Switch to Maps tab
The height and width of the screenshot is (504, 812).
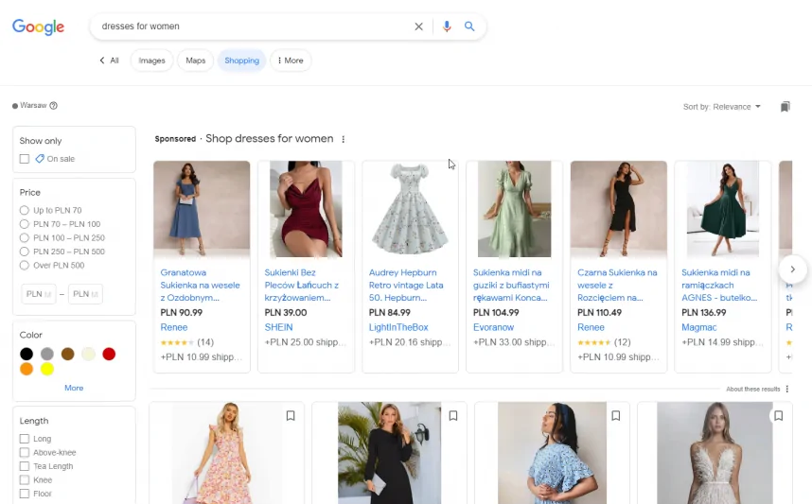pos(195,61)
